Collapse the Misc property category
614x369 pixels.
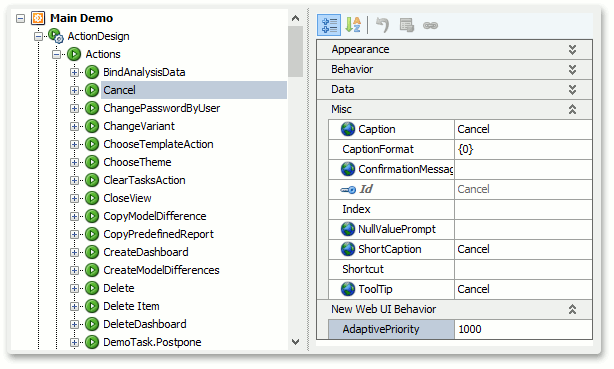tap(572, 109)
